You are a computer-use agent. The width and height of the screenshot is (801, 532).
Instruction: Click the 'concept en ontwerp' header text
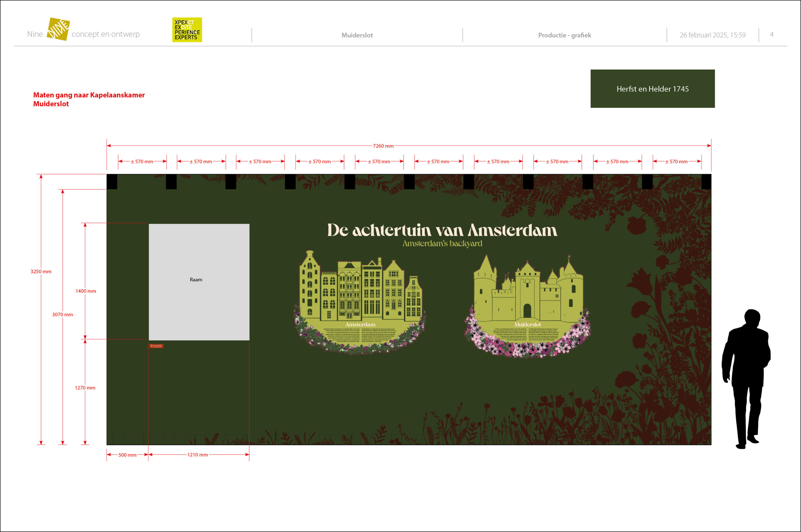[x=105, y=34]
